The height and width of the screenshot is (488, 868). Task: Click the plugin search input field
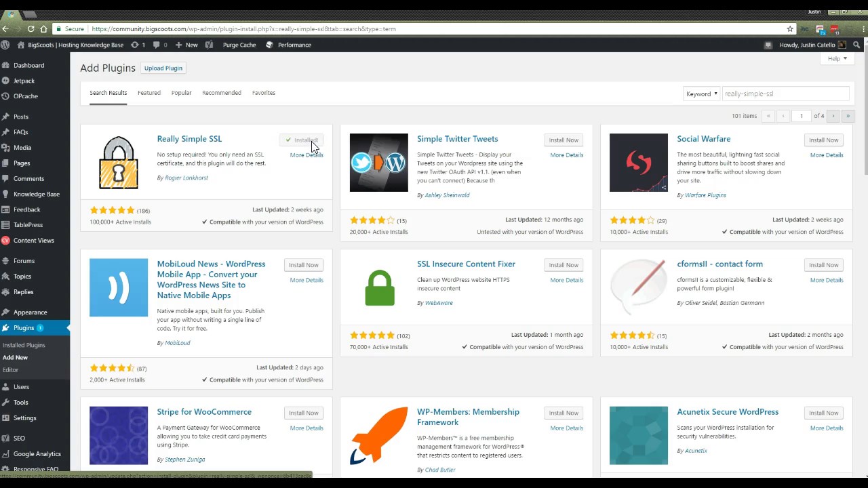(785, 94)
